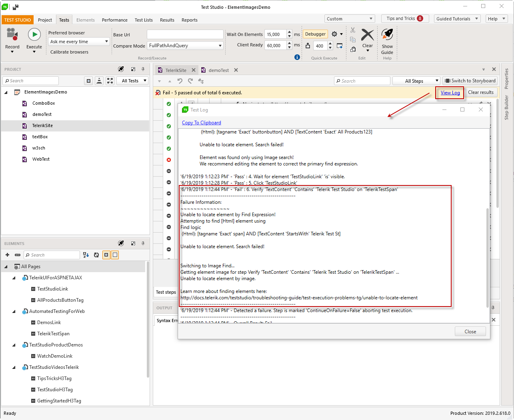Click Calibrate browsers
The image size is (514, 420).
69,52
